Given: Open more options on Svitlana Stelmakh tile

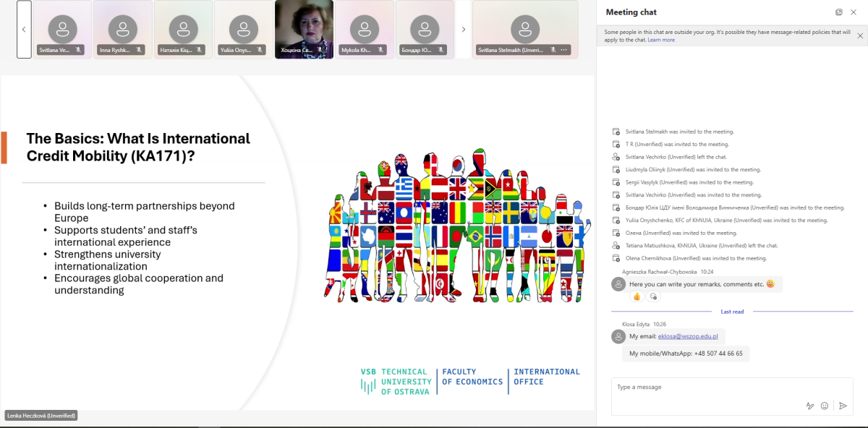Looking at the screenshot, I should point(565,50).
